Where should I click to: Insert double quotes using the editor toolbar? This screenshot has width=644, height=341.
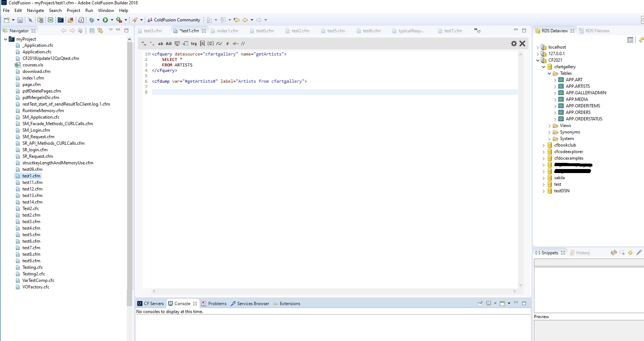pyautogui.click(x=144, y=44)
